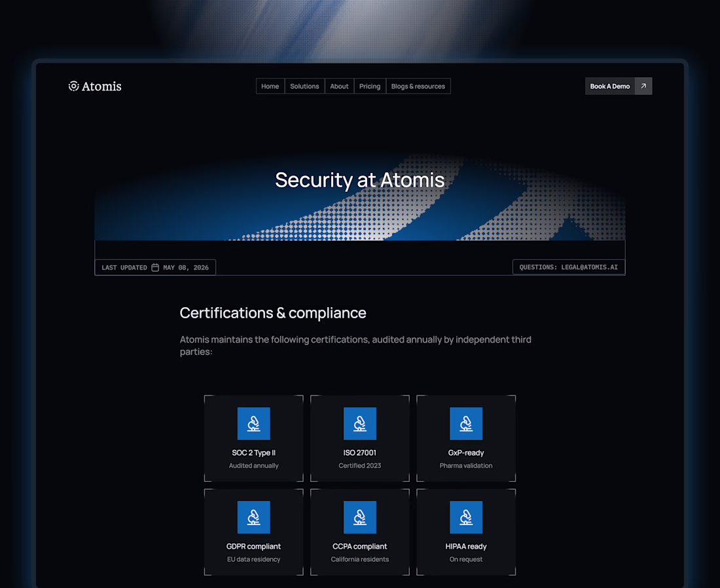Click the Pharma validation subtitle
Viewport: 720px width, 588px height.
[466, 466]
